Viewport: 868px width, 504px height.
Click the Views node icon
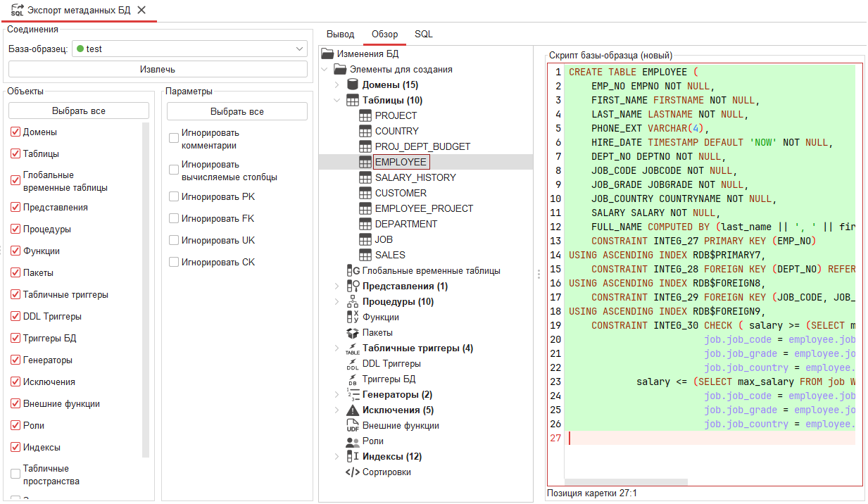(x=353, y=286)
